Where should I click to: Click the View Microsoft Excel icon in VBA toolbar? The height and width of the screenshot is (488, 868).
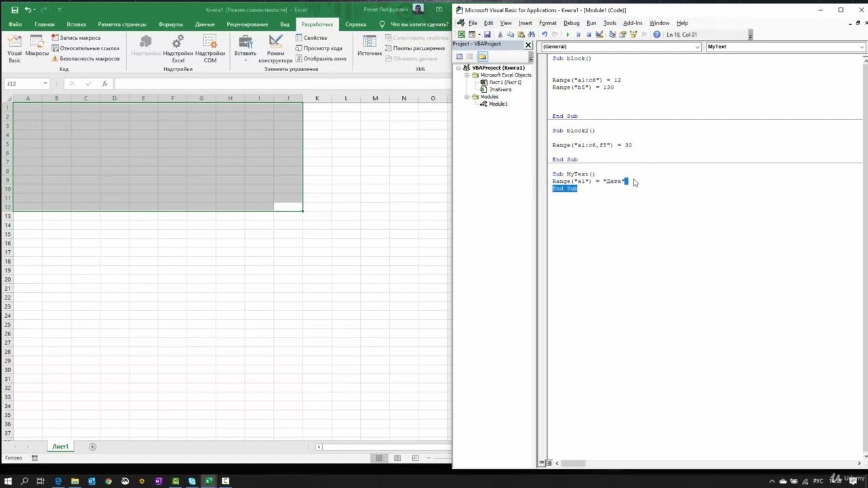coord(462,35)
